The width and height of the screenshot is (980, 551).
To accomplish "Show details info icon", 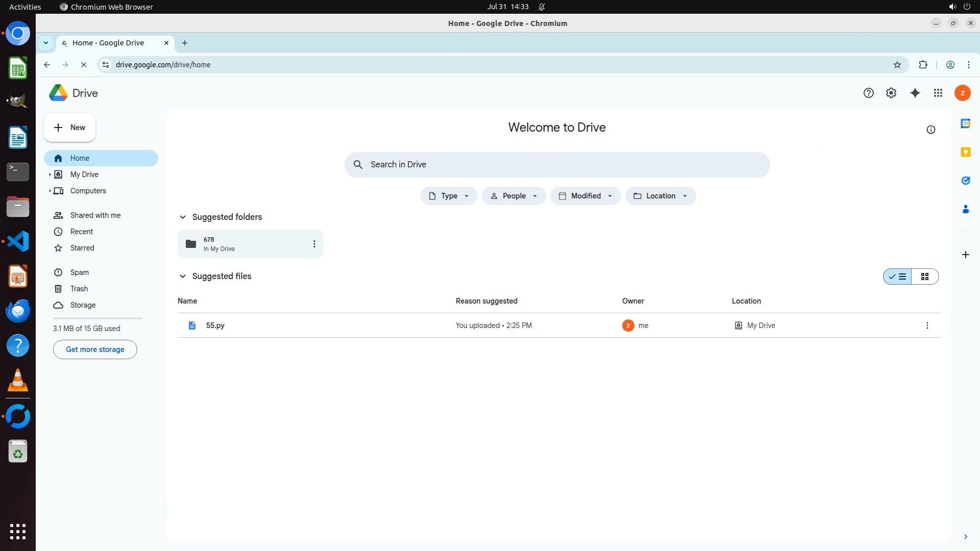I will 930,130.
